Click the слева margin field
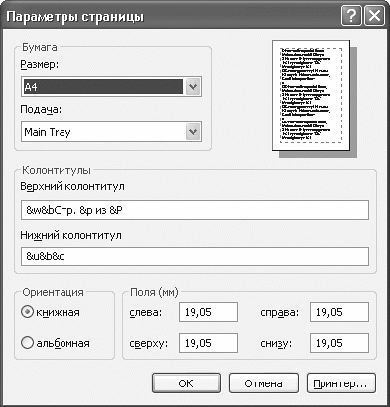Viewport: 390px width, 407px height. (x=208, y=312)
